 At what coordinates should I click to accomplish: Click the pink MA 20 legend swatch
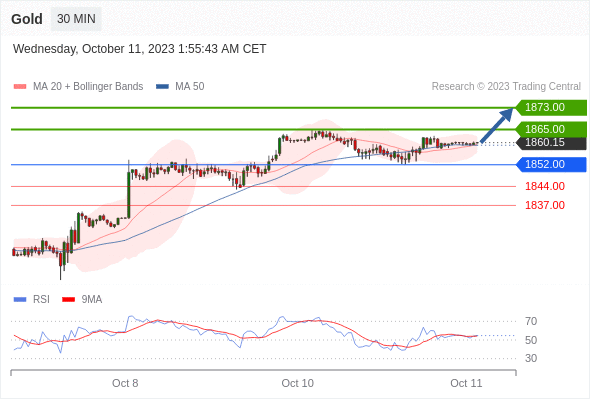point(20,87)
